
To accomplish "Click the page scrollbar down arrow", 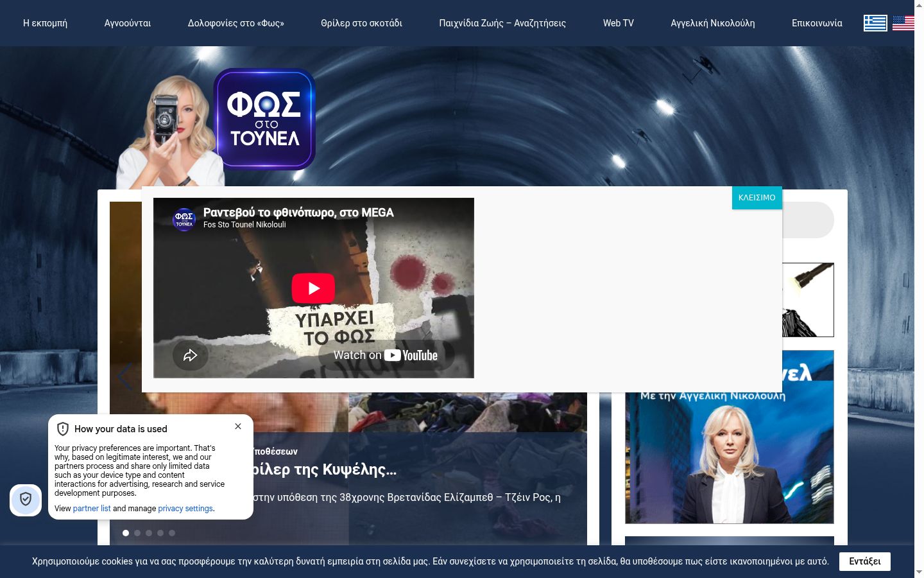I will point(919,572).
